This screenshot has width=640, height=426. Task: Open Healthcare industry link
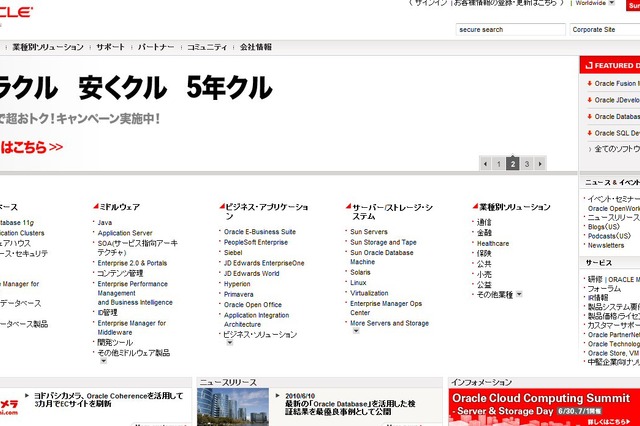point(493,244)
